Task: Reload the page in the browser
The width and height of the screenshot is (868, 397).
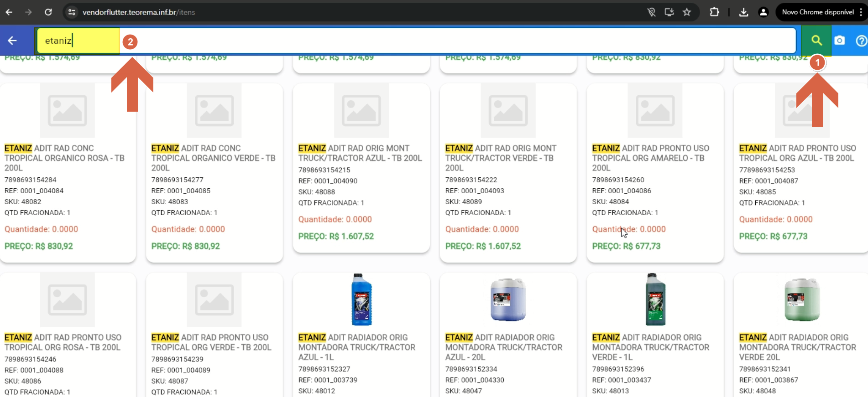Action: pos(48,12)
